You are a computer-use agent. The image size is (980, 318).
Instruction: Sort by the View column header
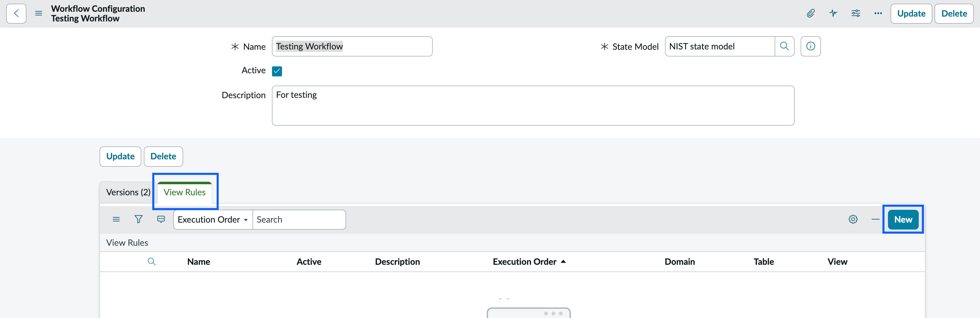837,262
